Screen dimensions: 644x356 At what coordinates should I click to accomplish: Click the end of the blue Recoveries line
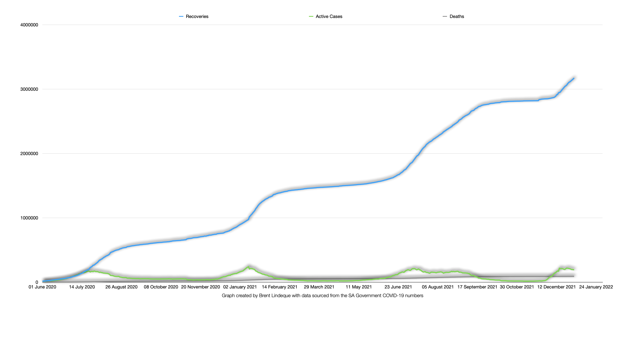click(574, 78)
